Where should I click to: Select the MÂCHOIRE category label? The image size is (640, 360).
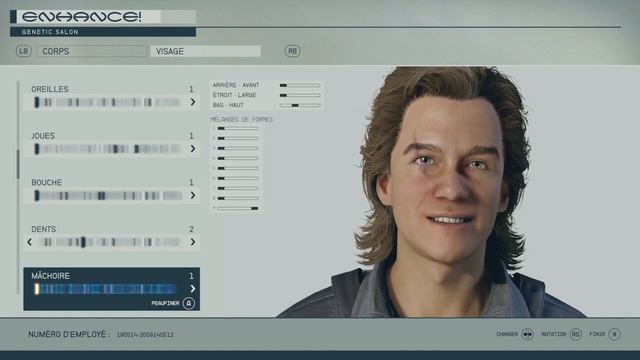tap(51, 276)
